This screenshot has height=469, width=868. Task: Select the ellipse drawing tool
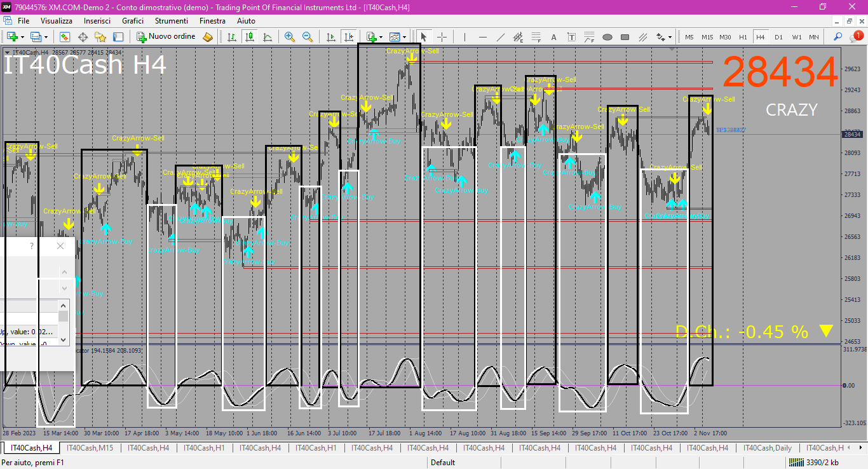point(607,37)
